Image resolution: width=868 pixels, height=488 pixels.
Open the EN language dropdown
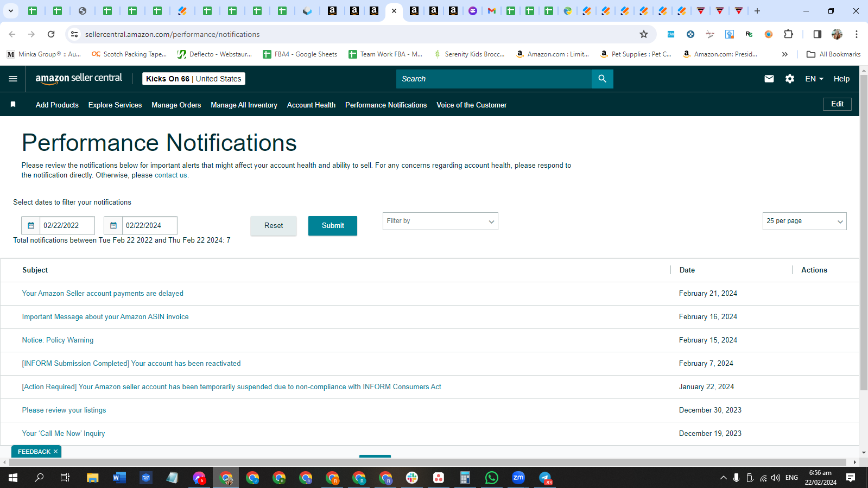pyautogui.click(x=814, y=79)
